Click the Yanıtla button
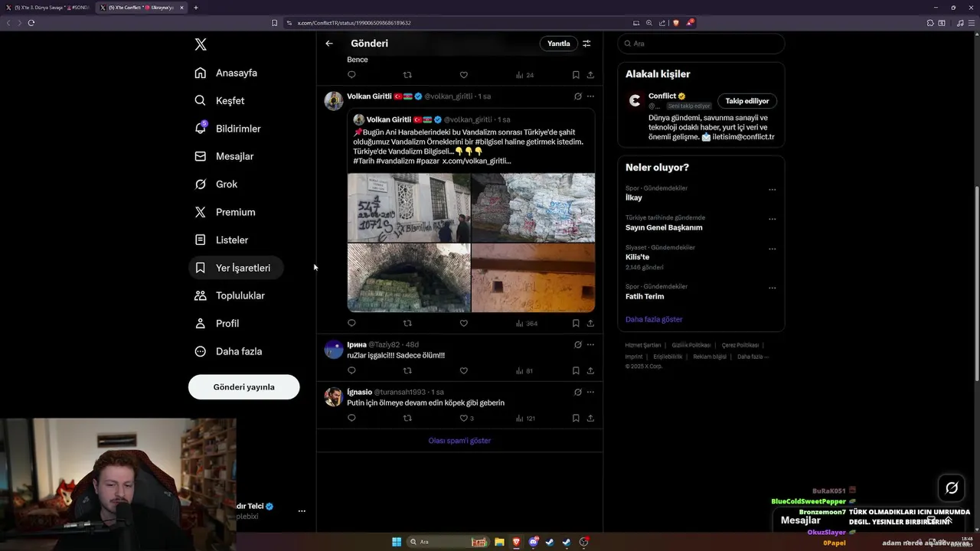This screenshot has width=980, height=551. pyautogui.click(x=558, y=44)
